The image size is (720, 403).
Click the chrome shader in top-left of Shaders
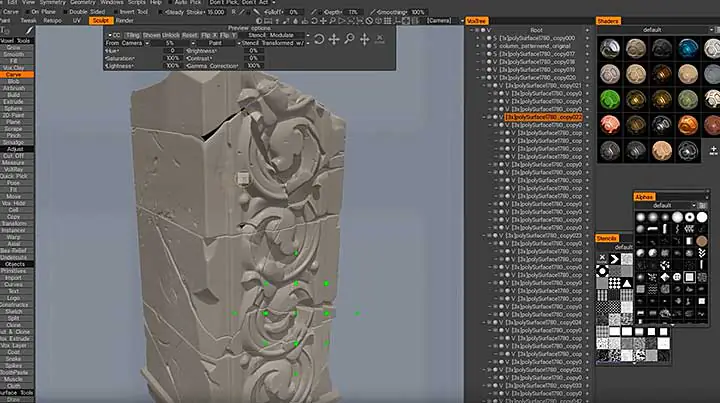coord(610,48)
